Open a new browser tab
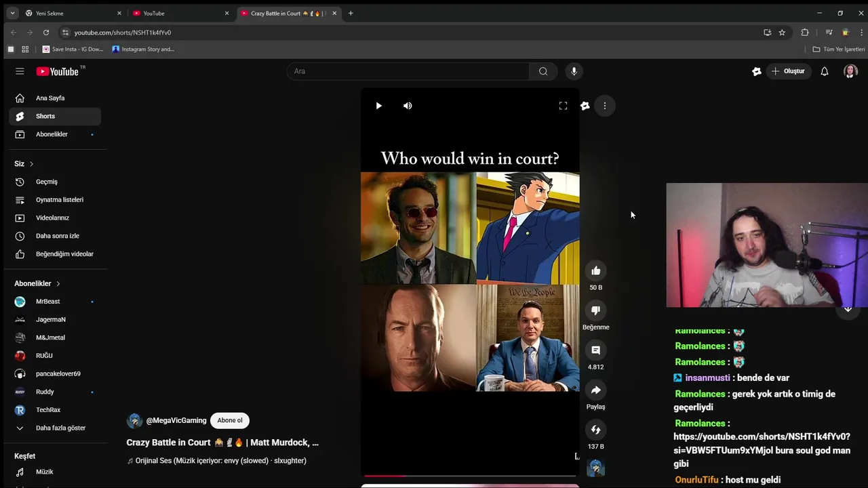 tap(351, 13)
